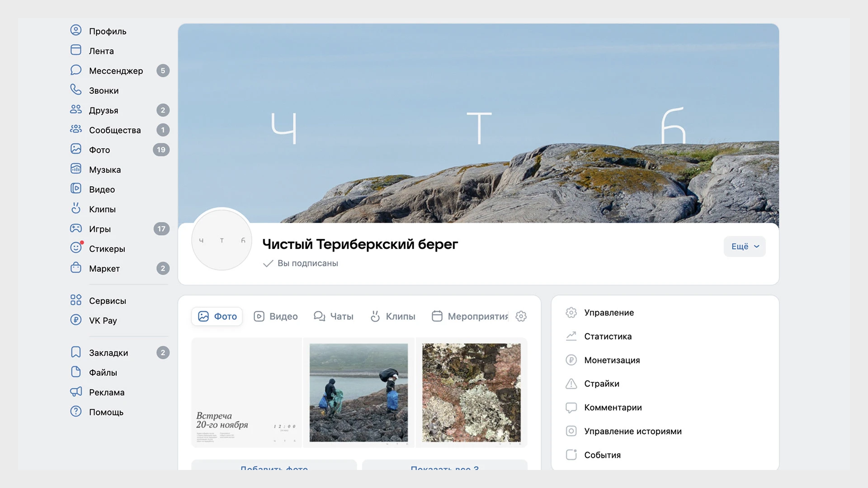Image resolution: width=868 pixels, height=488 pixels.
Task: Open the VK Pay ruble icon
Action: coord(76,320)
